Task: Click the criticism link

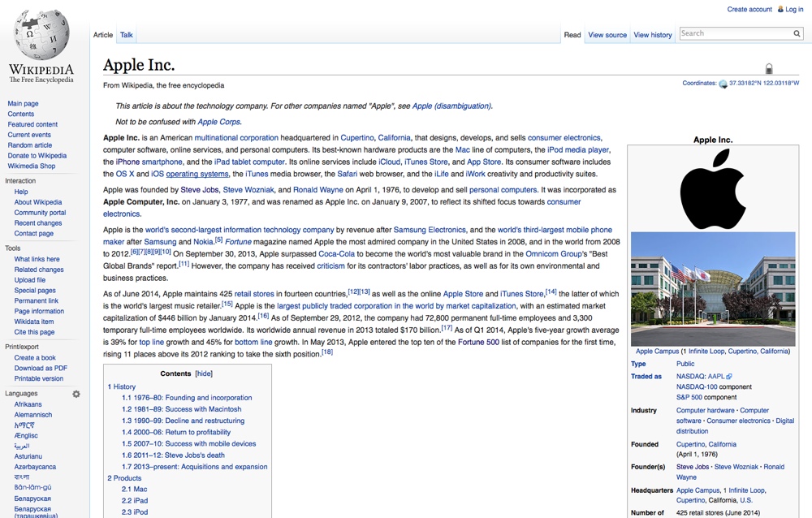Action: 330,265
